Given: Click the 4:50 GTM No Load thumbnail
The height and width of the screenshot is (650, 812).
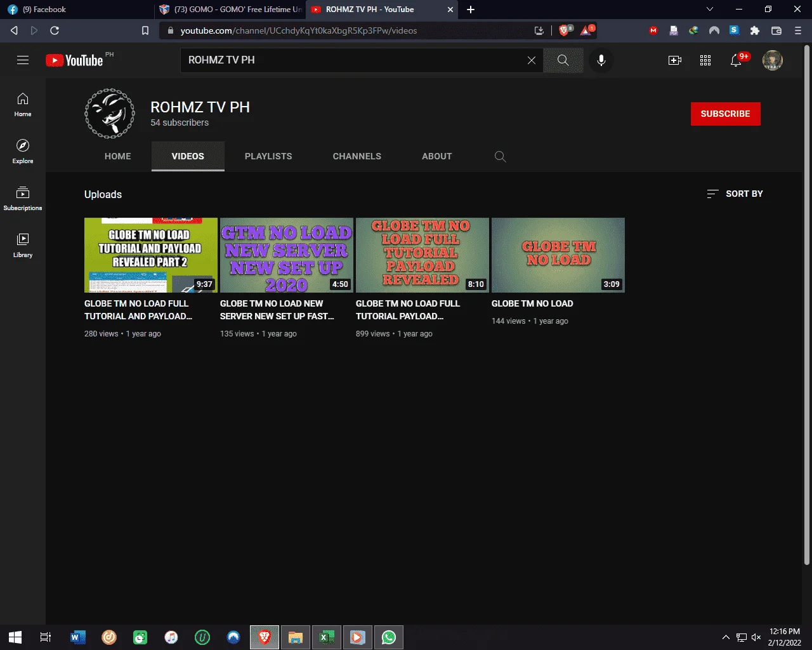Looking at the screenshot, I should [x=287, y=255].
